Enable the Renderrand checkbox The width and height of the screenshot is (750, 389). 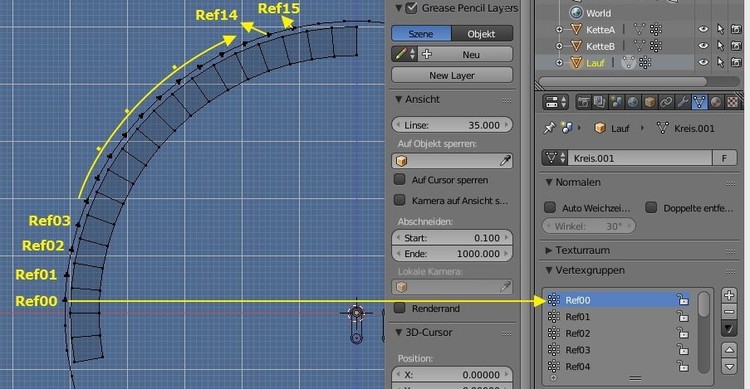click(x=399, y=308)
